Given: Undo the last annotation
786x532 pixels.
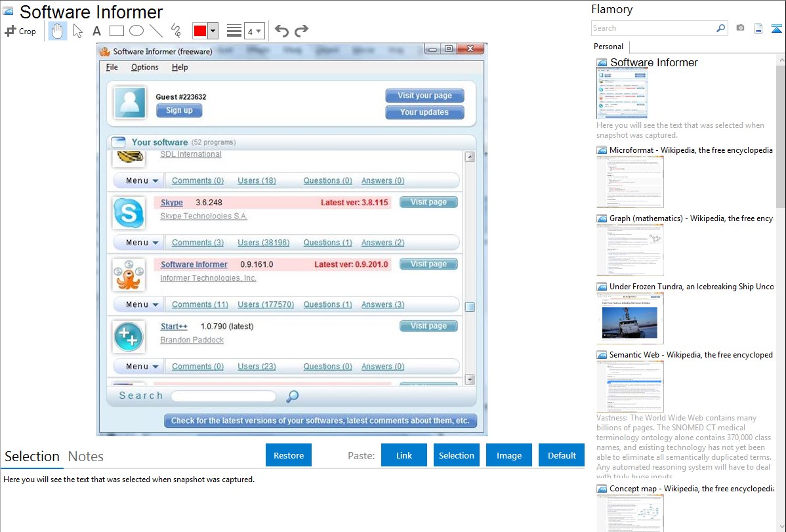Looking at the screenshot, I should (x=281, y=31).
